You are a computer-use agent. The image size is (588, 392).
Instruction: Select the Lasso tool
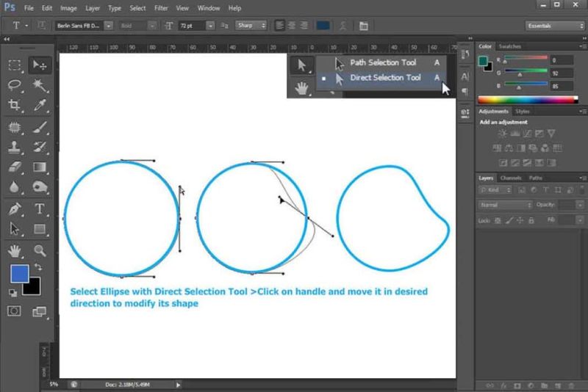15,85
